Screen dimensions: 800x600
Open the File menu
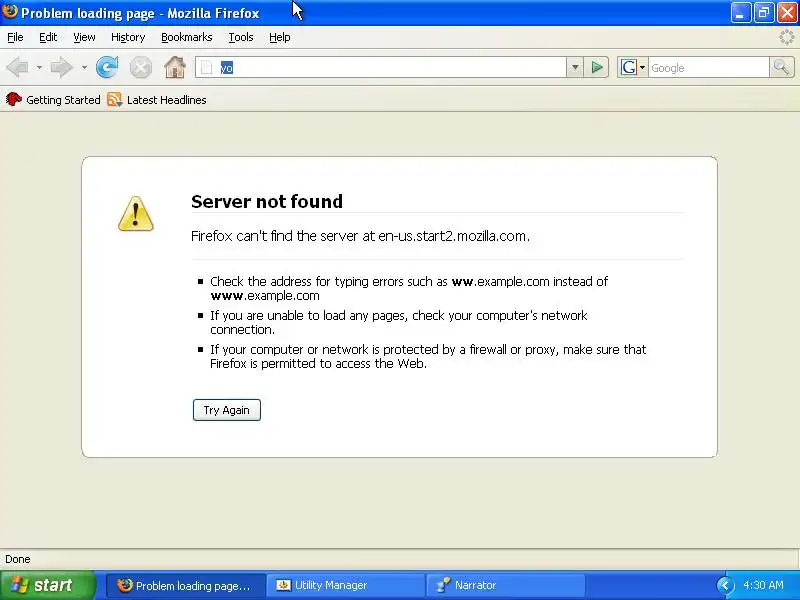pos(15,37)
